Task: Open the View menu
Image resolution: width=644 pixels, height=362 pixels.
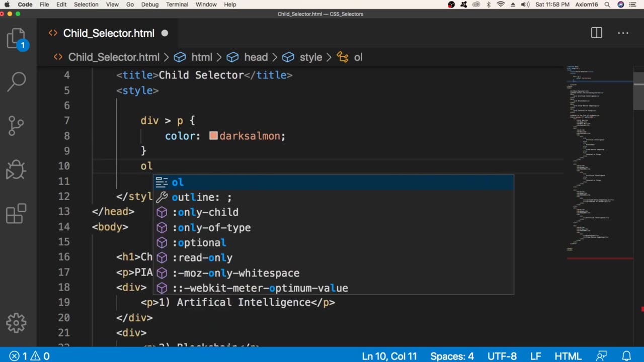Action: coord(112,5)
